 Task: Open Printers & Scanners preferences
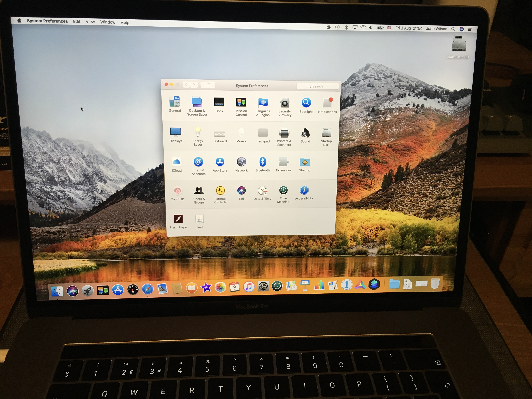click(x=284, y=137)
